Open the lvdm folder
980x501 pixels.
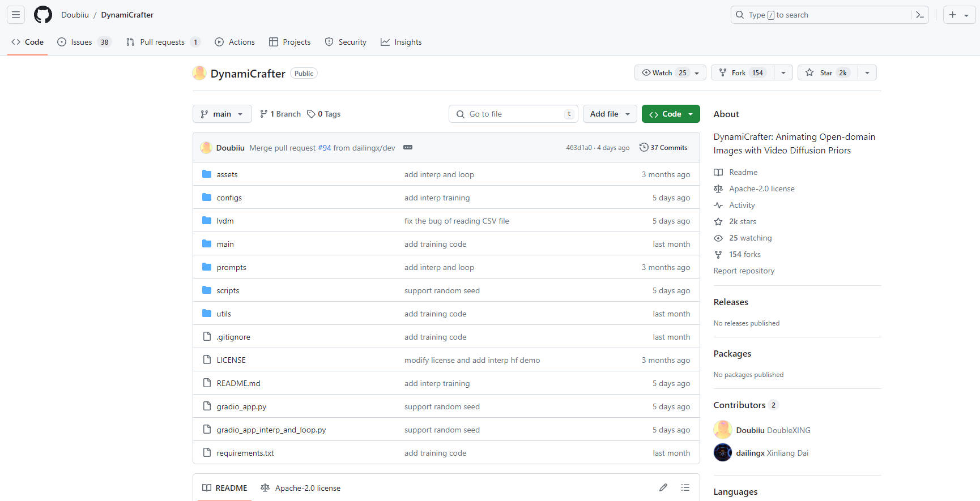click(x=225, y=221)
